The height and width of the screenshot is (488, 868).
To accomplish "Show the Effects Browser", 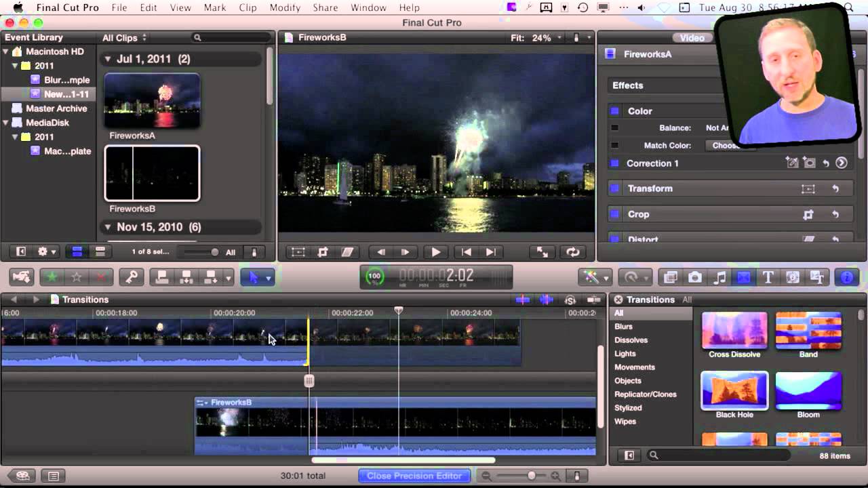I will point(671,277).
